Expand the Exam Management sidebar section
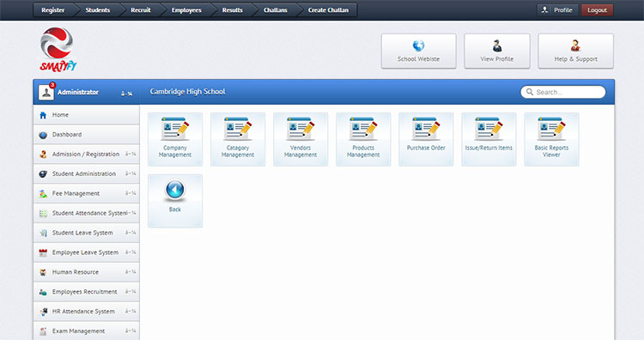 (x=86, y=331)
